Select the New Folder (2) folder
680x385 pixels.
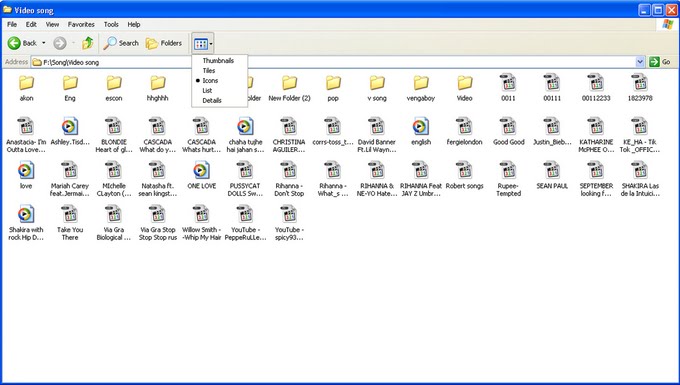pyautogui.click(x=289, y=88)
